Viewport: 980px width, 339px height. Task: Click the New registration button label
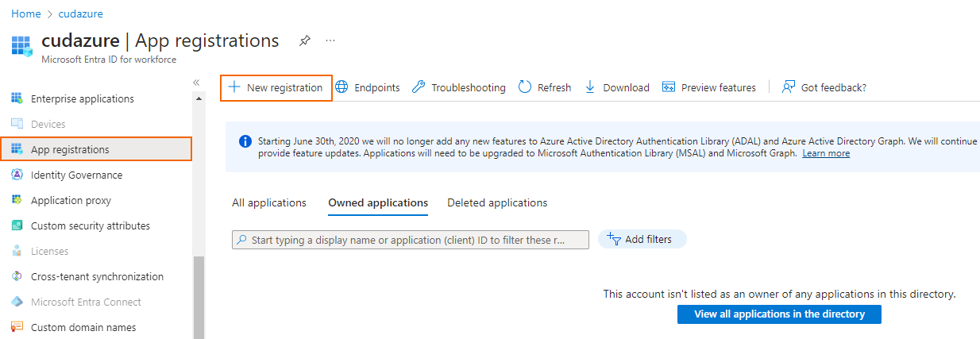[x=284, y=87]
